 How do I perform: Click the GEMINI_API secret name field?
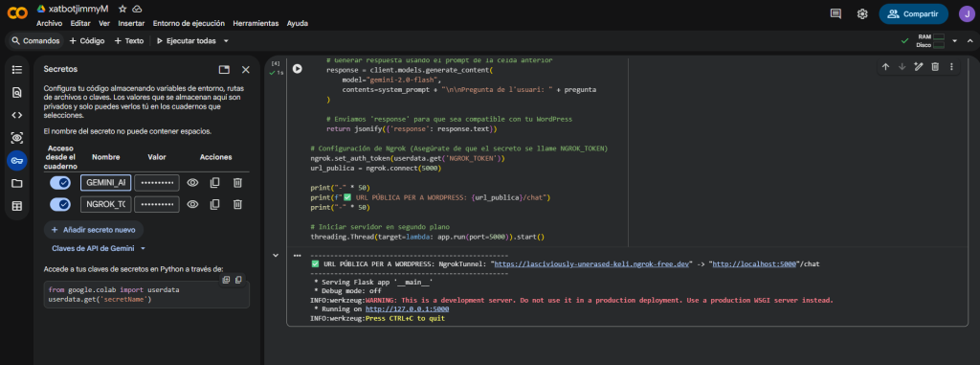click(105, 183)
